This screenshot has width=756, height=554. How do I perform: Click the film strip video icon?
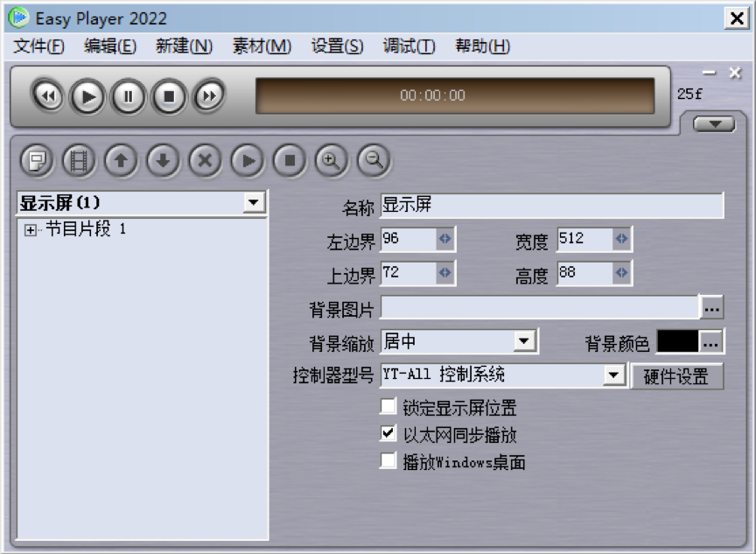point(79,160)
